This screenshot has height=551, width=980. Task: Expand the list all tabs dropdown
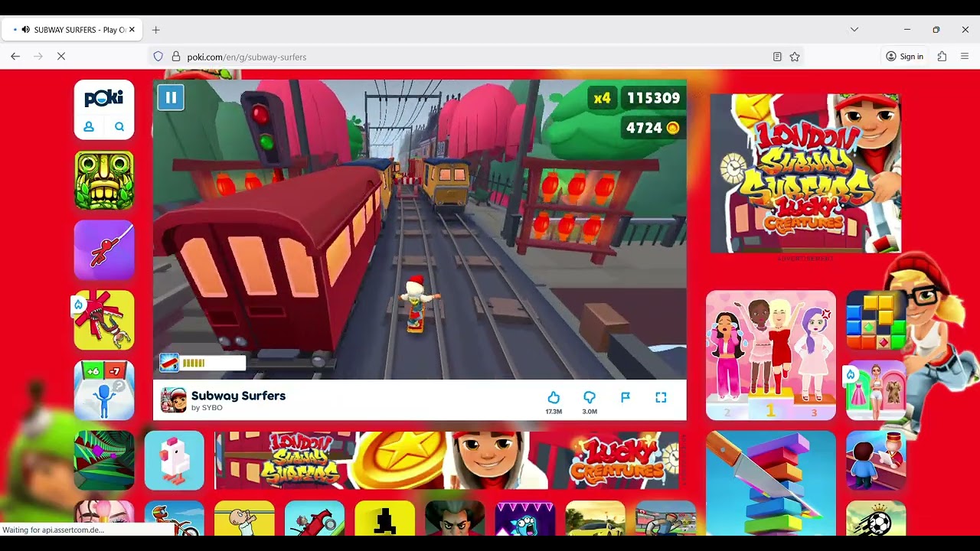pyautogui.click(x=854, y=30)
